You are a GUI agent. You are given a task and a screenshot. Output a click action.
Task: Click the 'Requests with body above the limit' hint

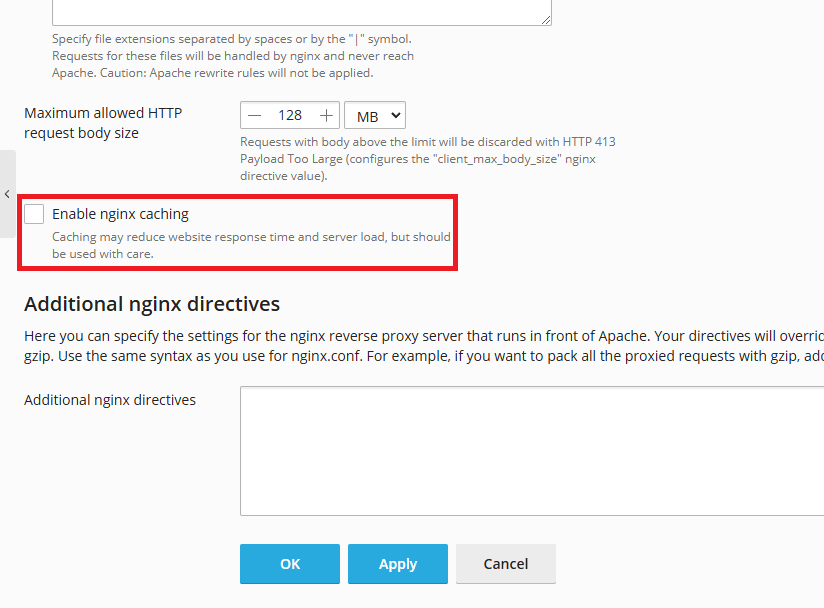pyautogui.click(x=428, y=159)
